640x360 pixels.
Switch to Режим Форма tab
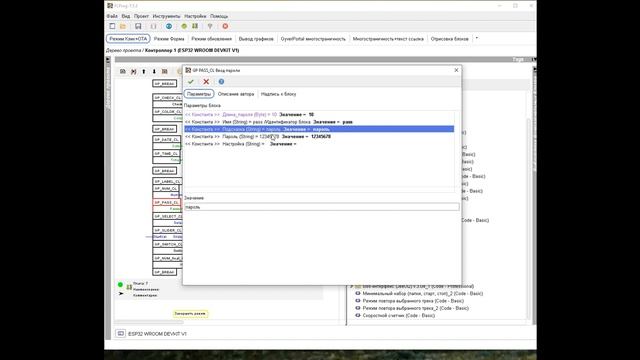click(169, 39)
